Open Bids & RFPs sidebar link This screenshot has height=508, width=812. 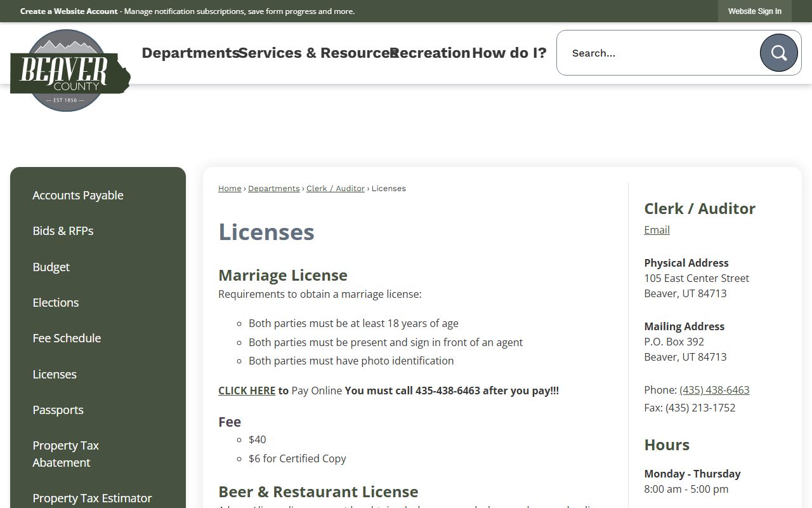(x=63, y=231)
